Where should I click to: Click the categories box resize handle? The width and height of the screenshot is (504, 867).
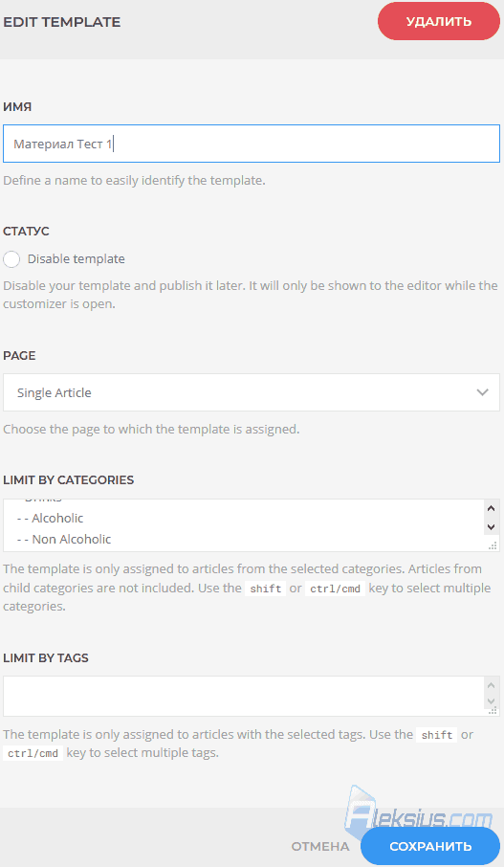[x=493, y=545]
